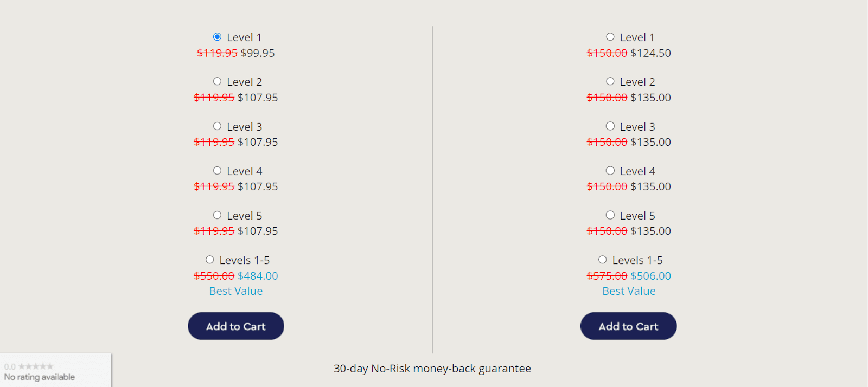Choose the Levels 1-5 bundle on the left
Image resolution: width=868 pixels, height=387 pixels.
(209, 259)
